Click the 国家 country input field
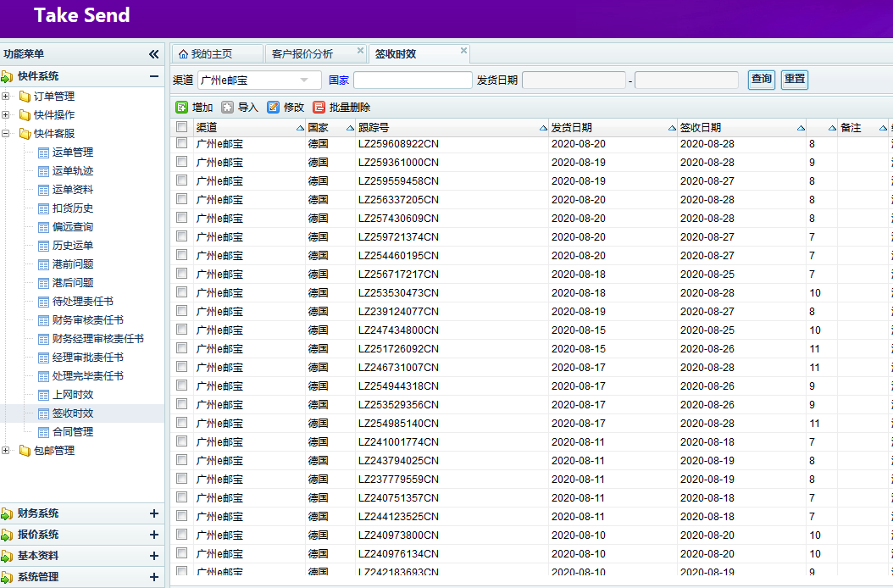The image size is (893, 588). point(413,80)
